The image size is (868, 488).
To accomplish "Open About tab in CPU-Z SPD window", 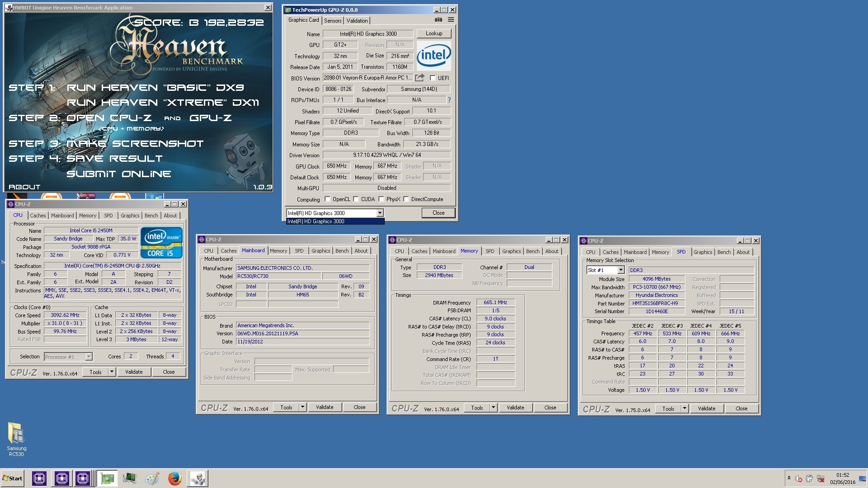I will point(743,252).
